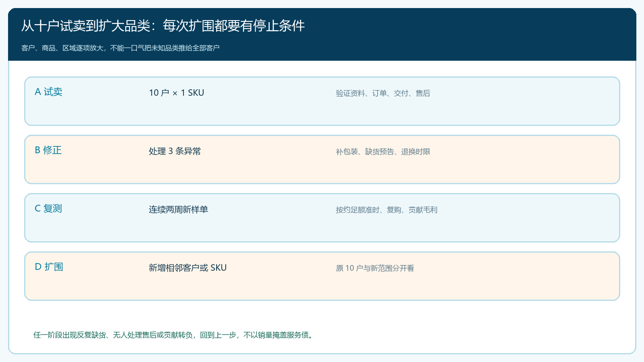This screenshot has width=644, height=362.
Task: Click 按约足额准时、复购、贡献毛利 description
Action: 386,210
